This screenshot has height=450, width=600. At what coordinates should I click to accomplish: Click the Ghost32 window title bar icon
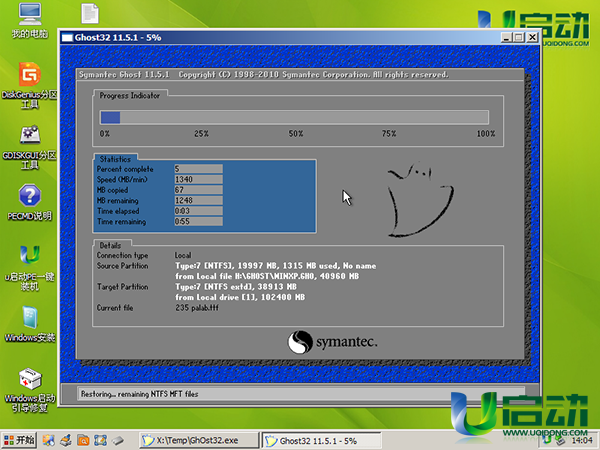67,37
